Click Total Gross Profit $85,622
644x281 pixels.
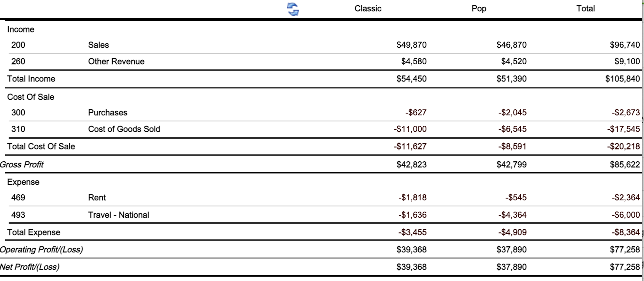click(x=624, y=165)
